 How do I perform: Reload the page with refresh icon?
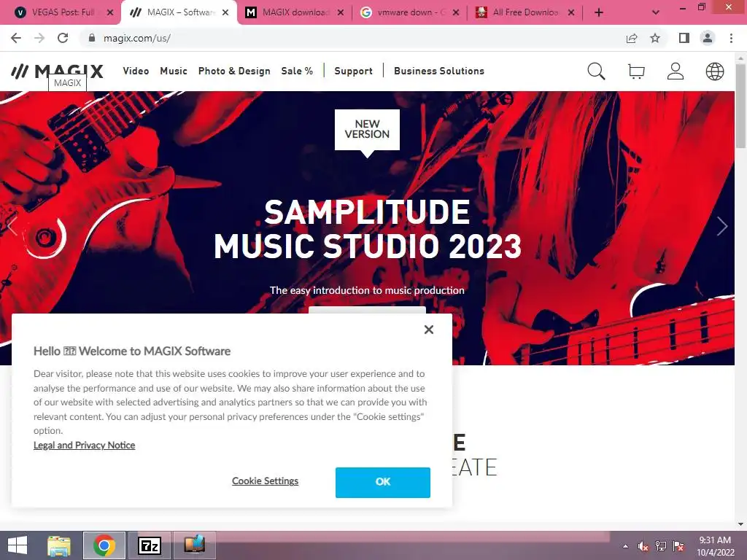63,38
